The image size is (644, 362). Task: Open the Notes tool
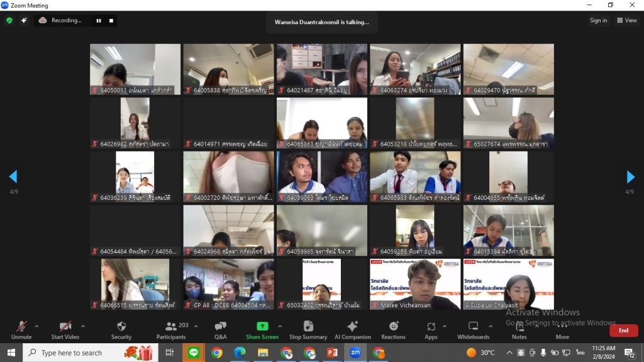tap(519, 331)
